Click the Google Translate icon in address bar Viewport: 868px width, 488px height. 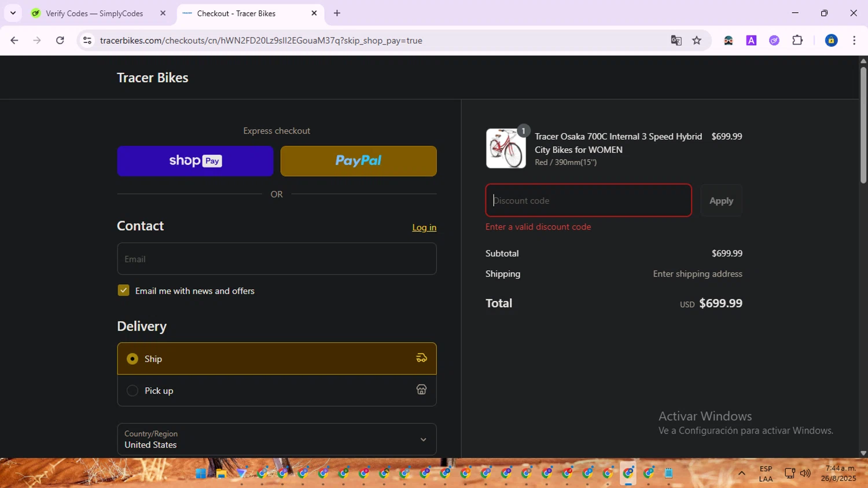(x=676, y=41)
